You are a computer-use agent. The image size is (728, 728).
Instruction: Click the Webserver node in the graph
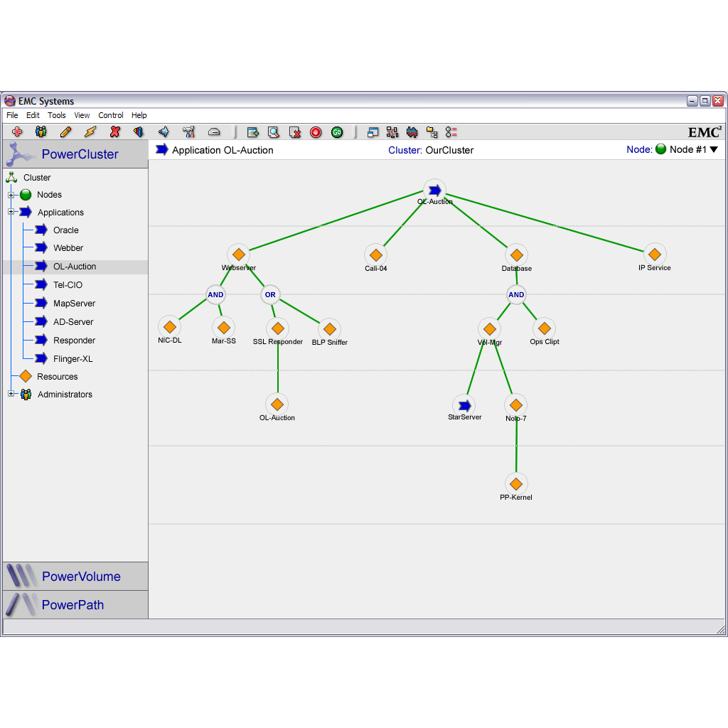coord(239,255)
